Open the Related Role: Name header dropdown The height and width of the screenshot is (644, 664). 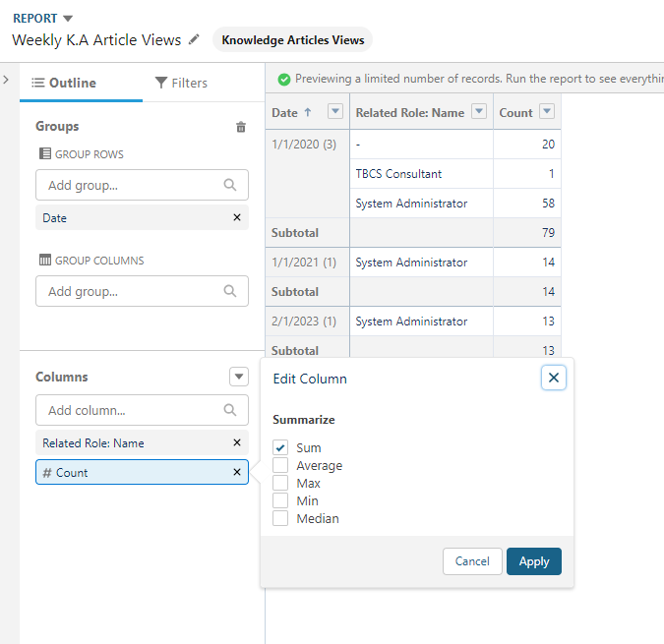[x=479, y=112]
